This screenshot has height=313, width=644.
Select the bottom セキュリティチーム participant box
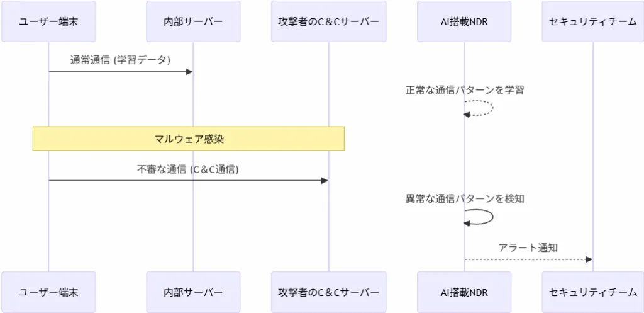pyautogui.click(x=592, y=292)
